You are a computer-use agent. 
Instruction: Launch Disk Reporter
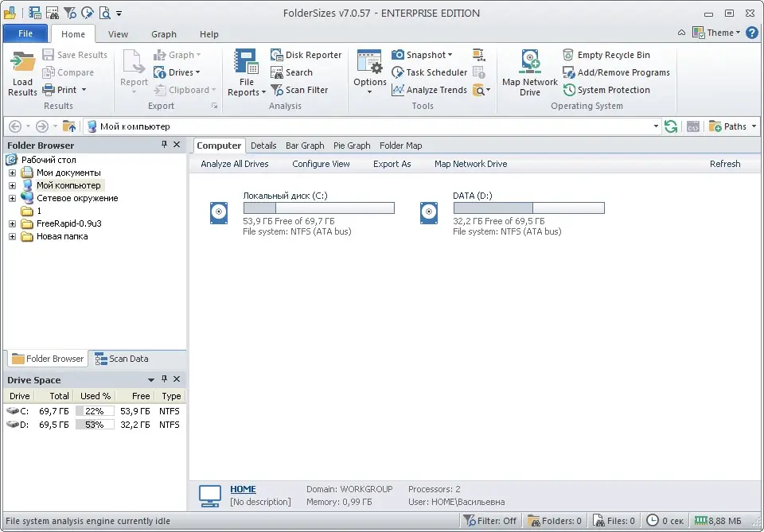(x=306, y=55)
